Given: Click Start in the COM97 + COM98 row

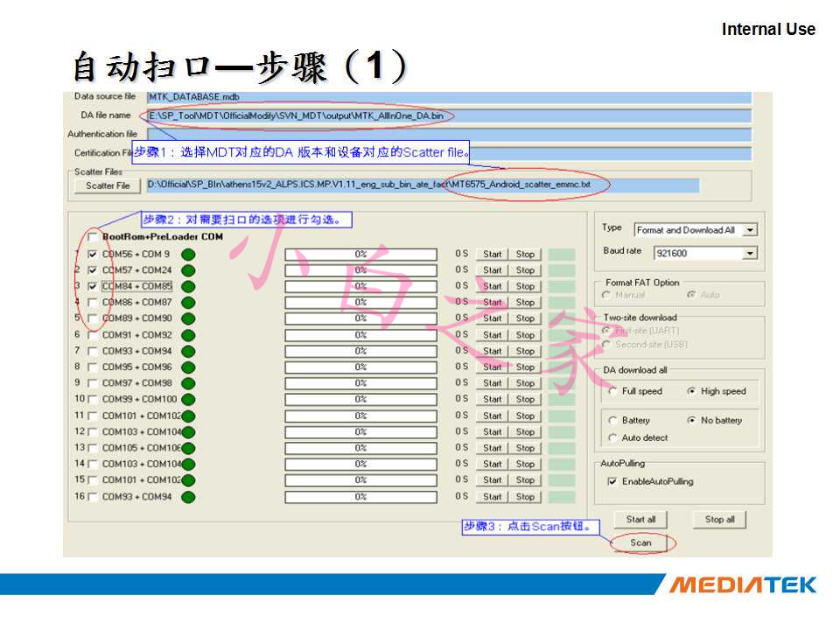Looking at the screenshot, I should point(493,383).
